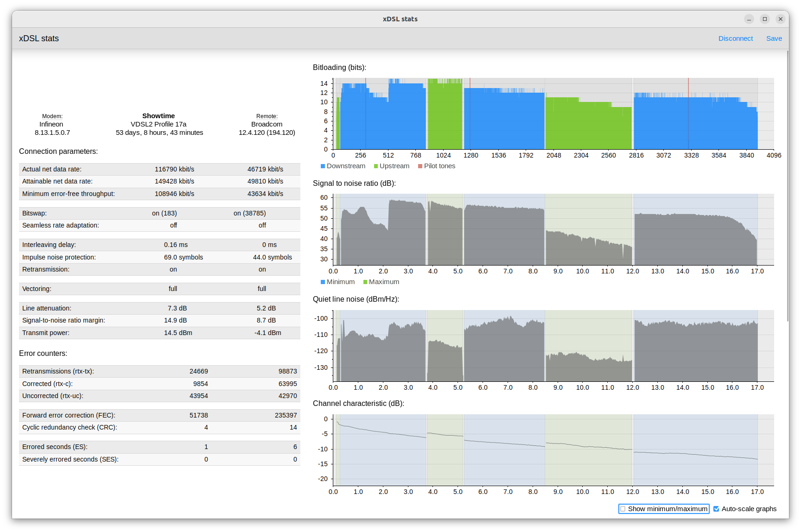801x532 pixels.
Task: Select uncorrected count 43954
Action: (199, 396)
